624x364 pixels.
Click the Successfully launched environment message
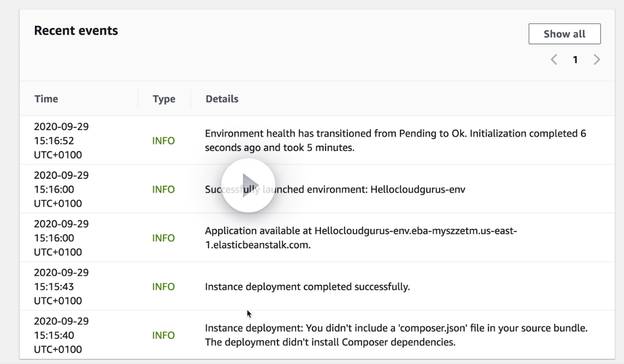(335, 190)
